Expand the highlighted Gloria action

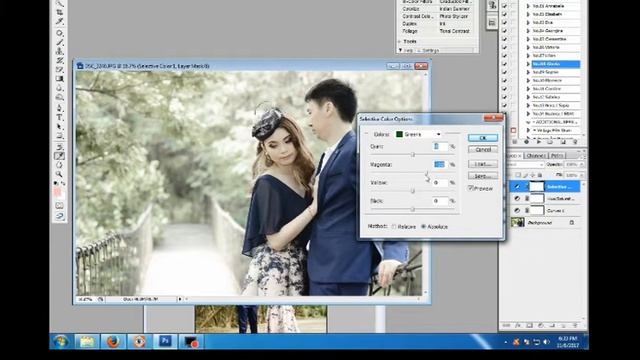click(528, 64)
